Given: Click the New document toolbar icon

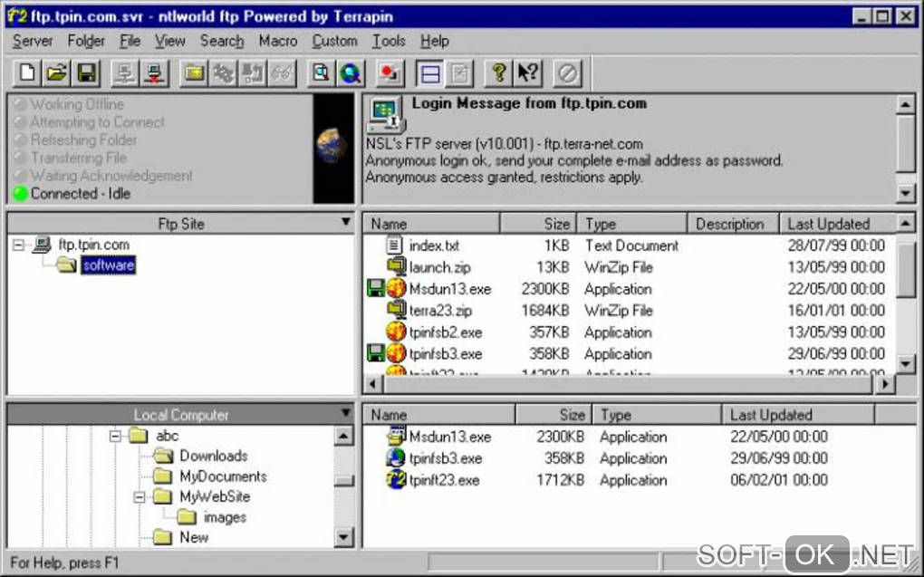Looking at the screenshot, I should [x=27, y=73].
